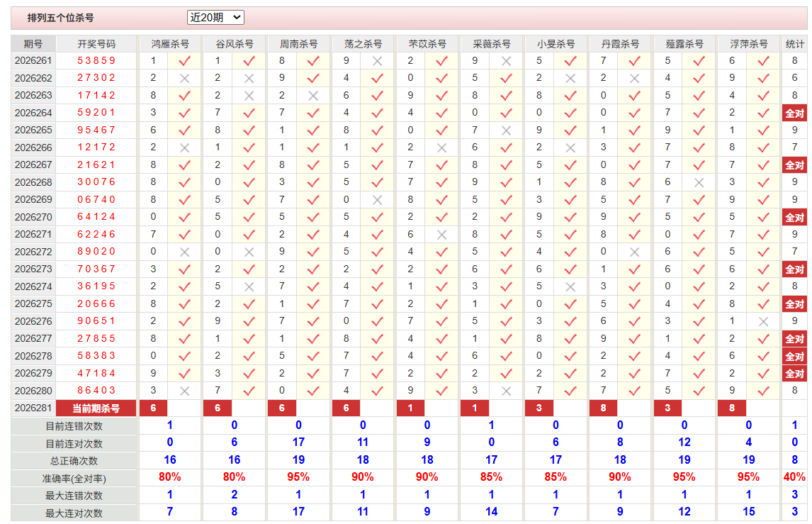Click the 全对 badge in row 2026279

click(x=794, y=374)
